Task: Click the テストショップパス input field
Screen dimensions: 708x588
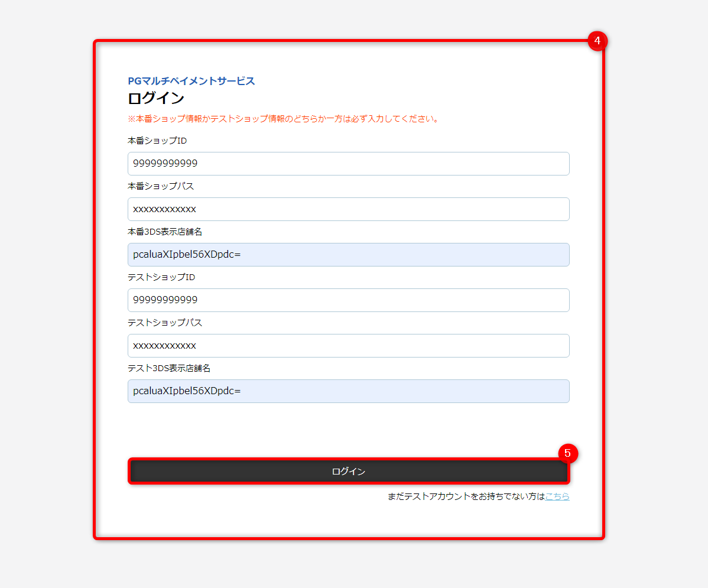Action: [x=349, y=346]
